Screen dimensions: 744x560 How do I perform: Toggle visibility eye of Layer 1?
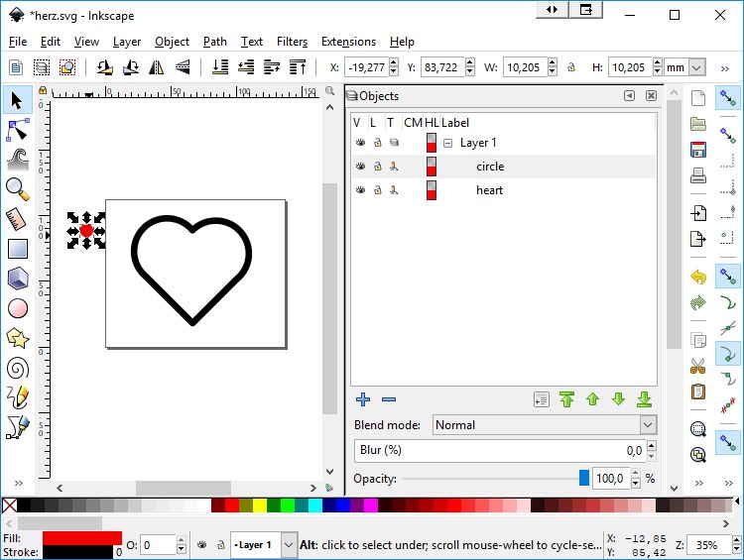[x=361, y=143]
